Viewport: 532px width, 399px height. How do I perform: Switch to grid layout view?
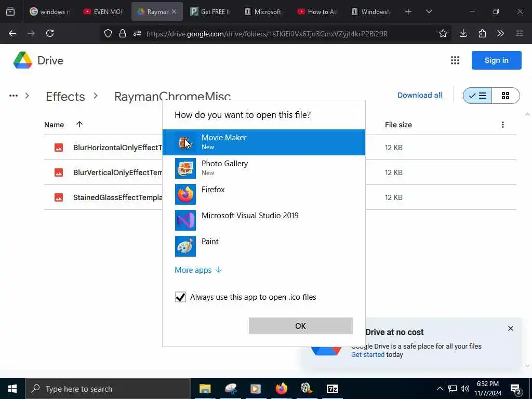506,96
